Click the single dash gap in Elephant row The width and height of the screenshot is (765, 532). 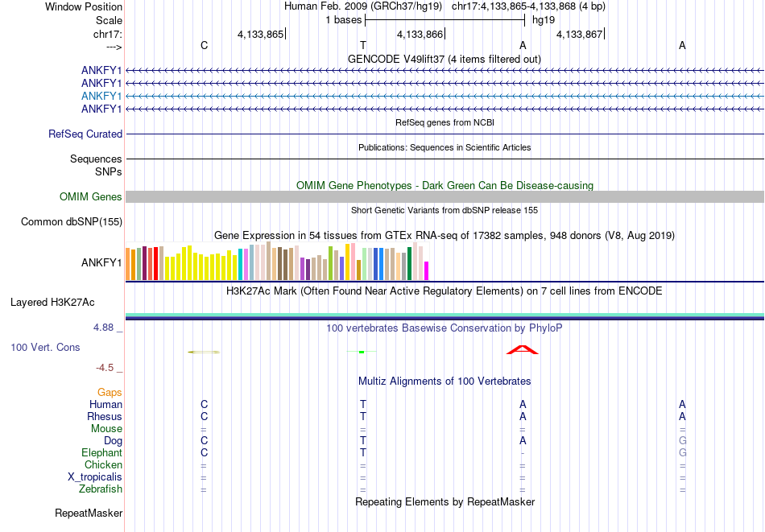point(523,453)
